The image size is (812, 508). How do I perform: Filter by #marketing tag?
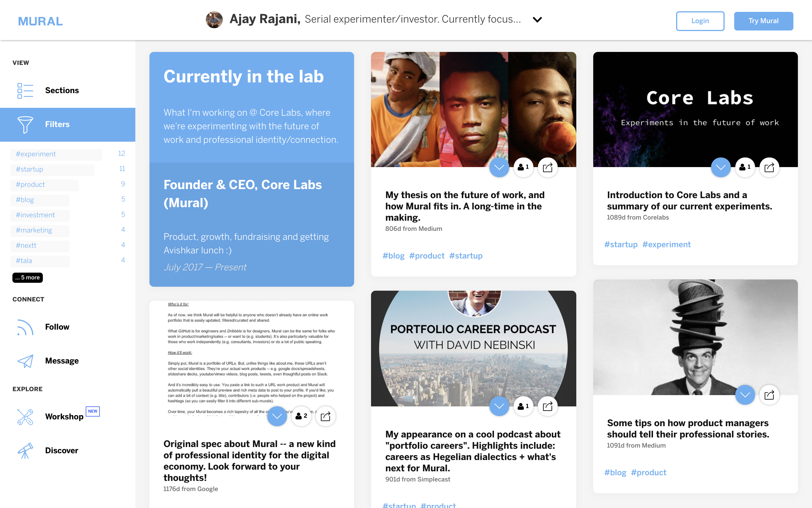tap(40, 231)
